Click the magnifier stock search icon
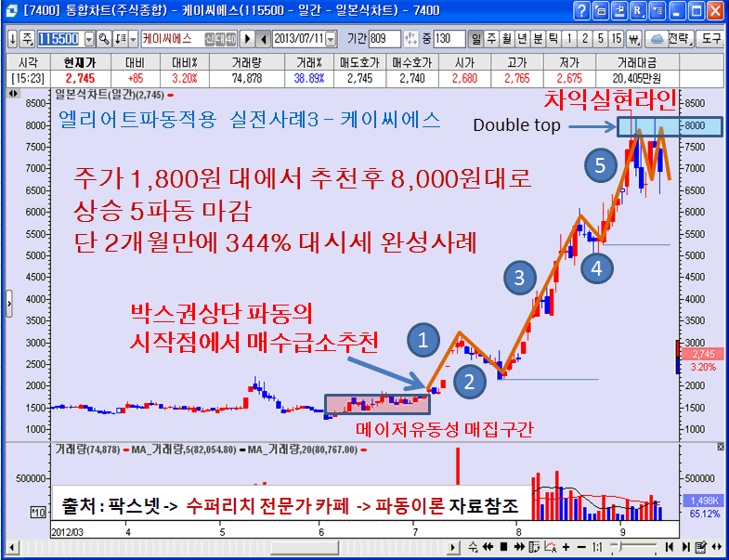This screenshot has height=560, width=729. (104, 39)
